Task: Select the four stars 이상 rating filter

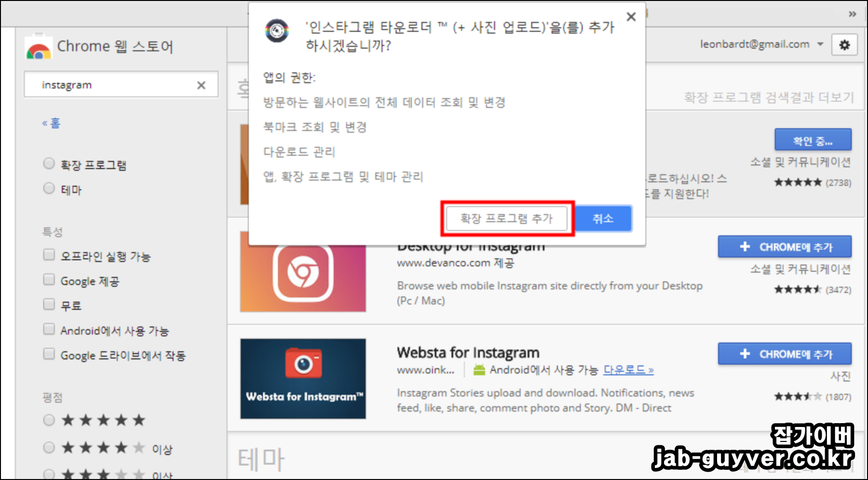Action: point(49,448)
